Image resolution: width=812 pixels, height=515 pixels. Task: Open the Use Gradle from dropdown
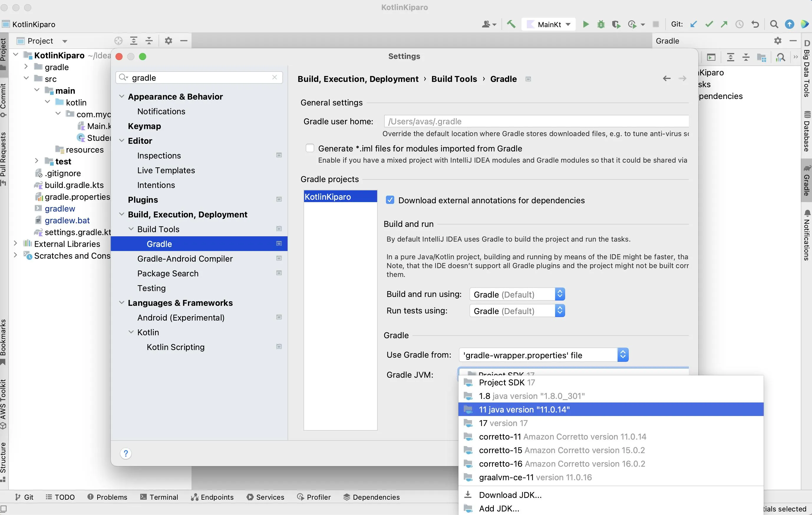[543, 355]
